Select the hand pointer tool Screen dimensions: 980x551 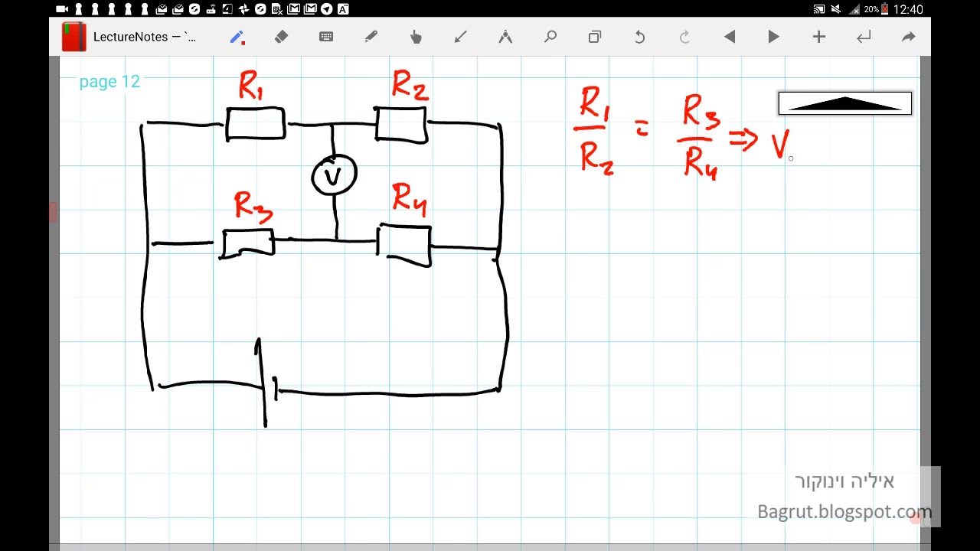coord(416,37)
